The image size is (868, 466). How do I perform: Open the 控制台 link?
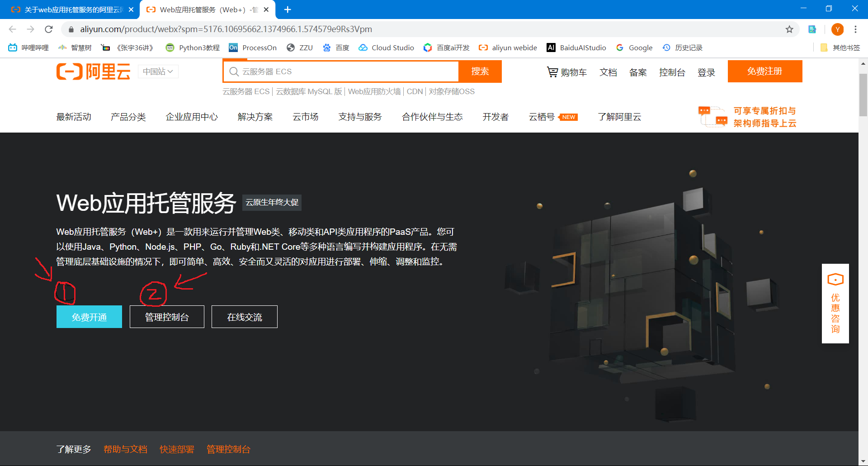tap(672, 72)
